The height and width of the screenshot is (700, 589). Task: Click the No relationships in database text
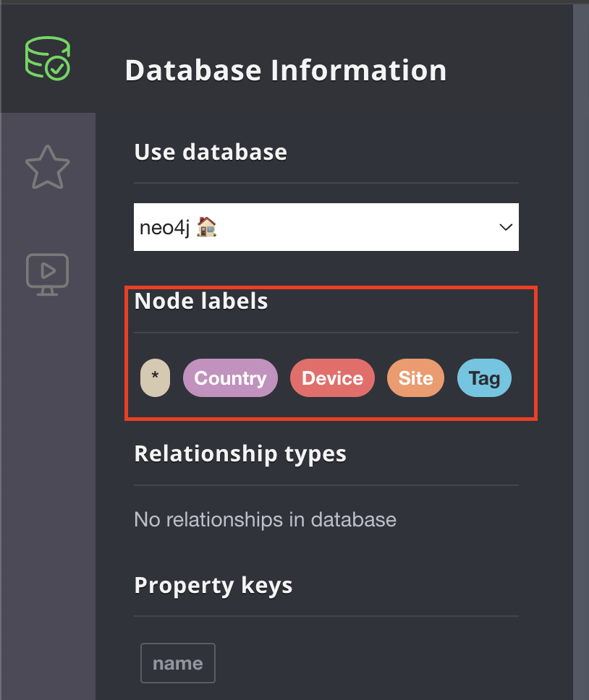click(265, 519)
